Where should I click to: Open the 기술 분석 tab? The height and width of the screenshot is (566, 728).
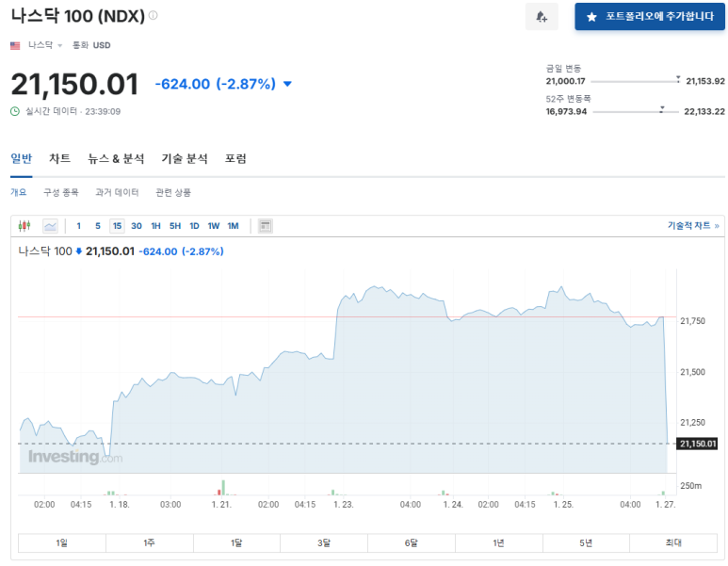[x=185, y=159]
